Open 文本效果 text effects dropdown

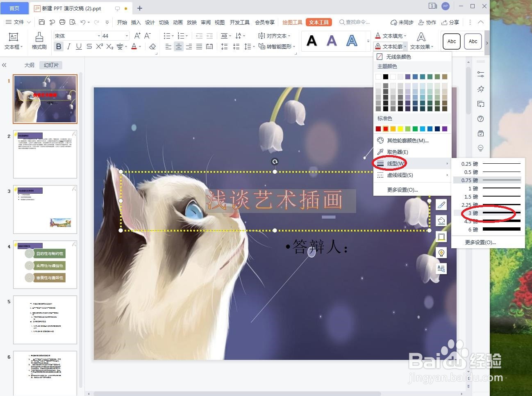pos(421,47)
